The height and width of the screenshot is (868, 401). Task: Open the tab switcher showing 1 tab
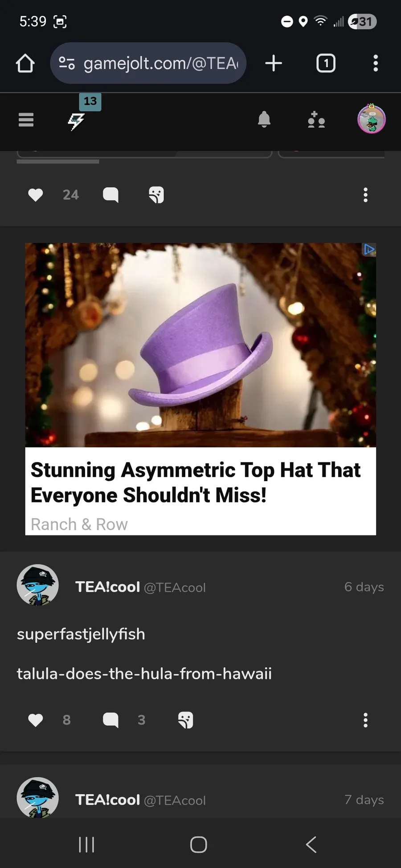coord(326,63)
